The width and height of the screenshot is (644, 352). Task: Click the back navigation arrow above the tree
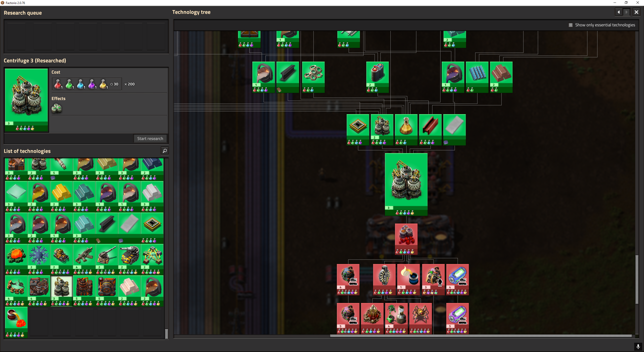[619, 12]
